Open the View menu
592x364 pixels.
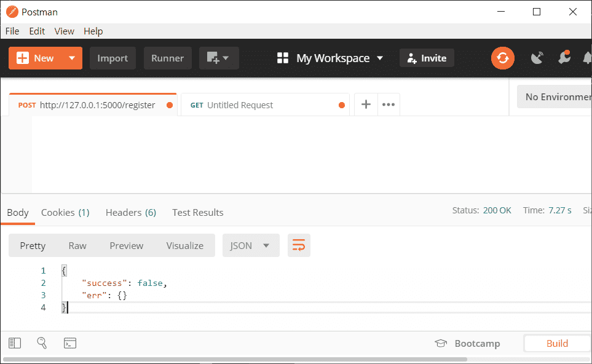pyautogui.click(x=64, y=31)
